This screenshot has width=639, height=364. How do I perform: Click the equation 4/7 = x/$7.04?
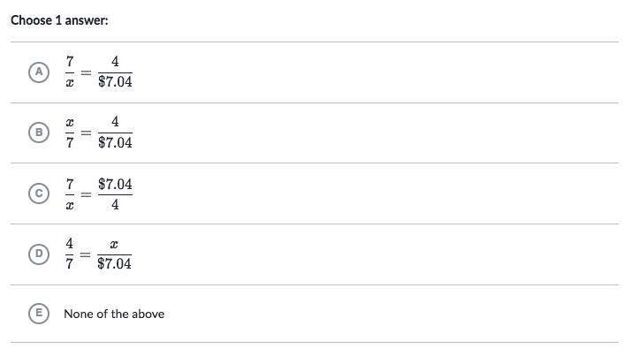pyautogui.click(x=98, y=254)
